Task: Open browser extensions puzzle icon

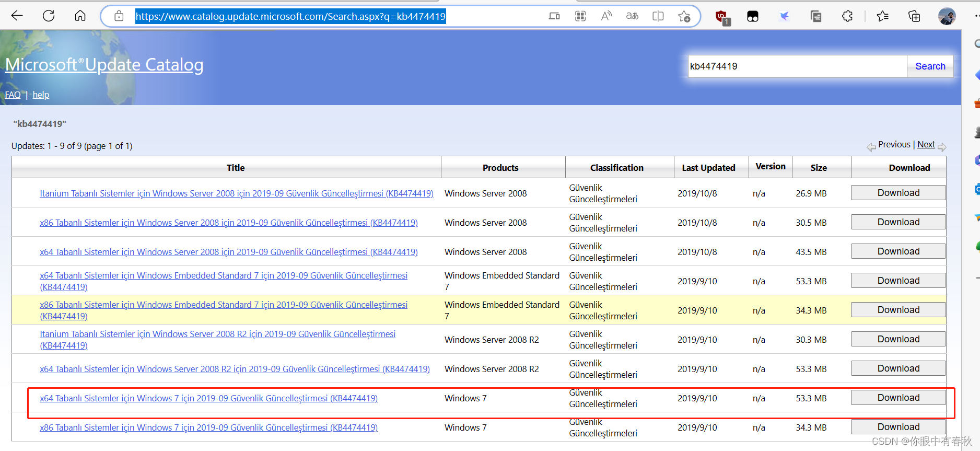Action: (x=847, y=16)
